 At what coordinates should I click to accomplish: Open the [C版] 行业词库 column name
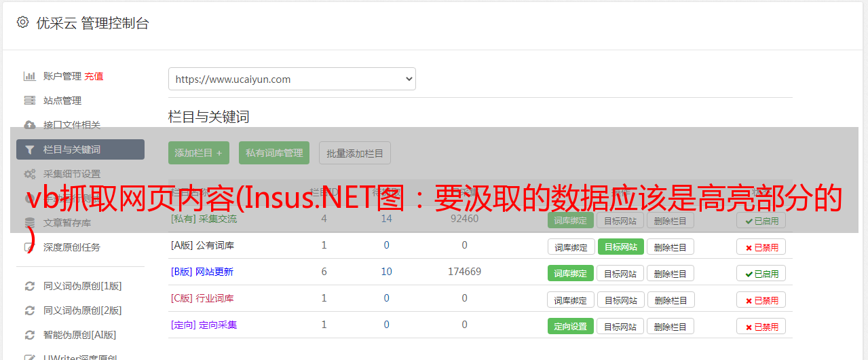point(202,298)
